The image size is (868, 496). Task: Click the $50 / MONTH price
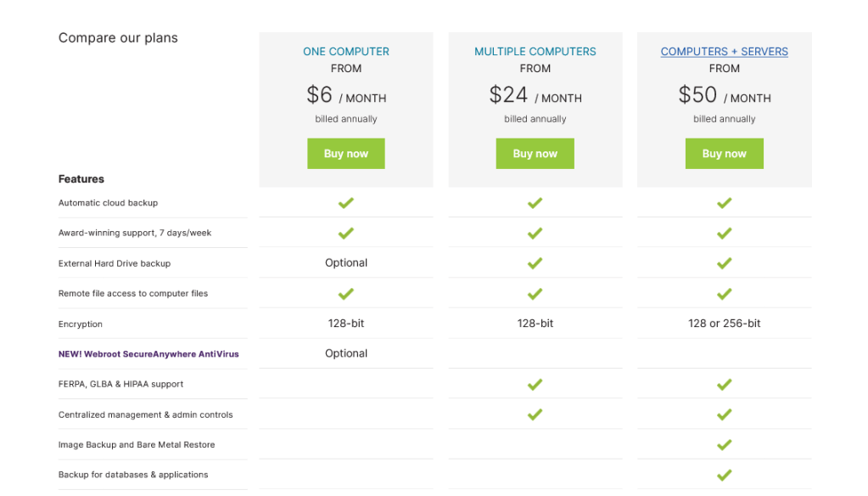[x=724, y=95]
